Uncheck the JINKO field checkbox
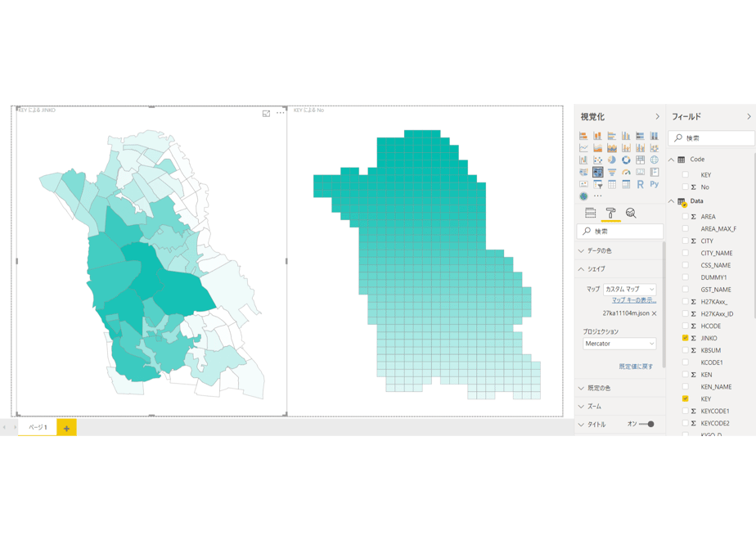This screenshot has height=540, width=756. (685, 338)
